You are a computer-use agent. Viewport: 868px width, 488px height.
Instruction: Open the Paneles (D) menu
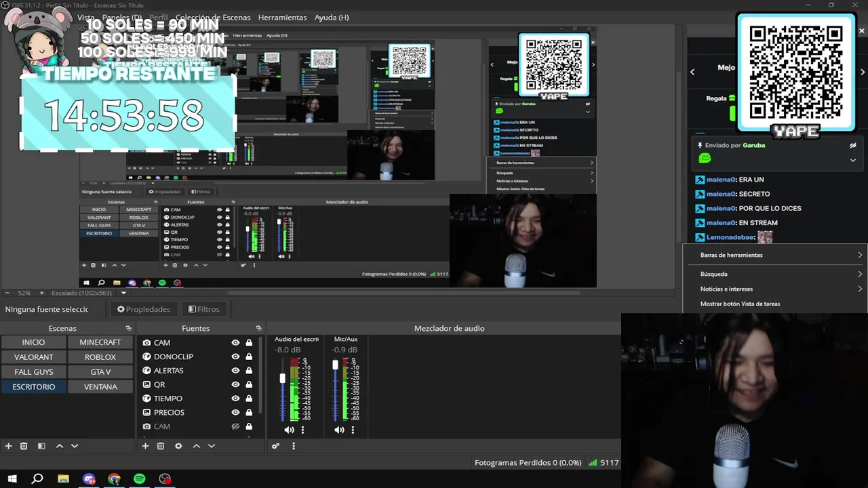click(122, 17)
